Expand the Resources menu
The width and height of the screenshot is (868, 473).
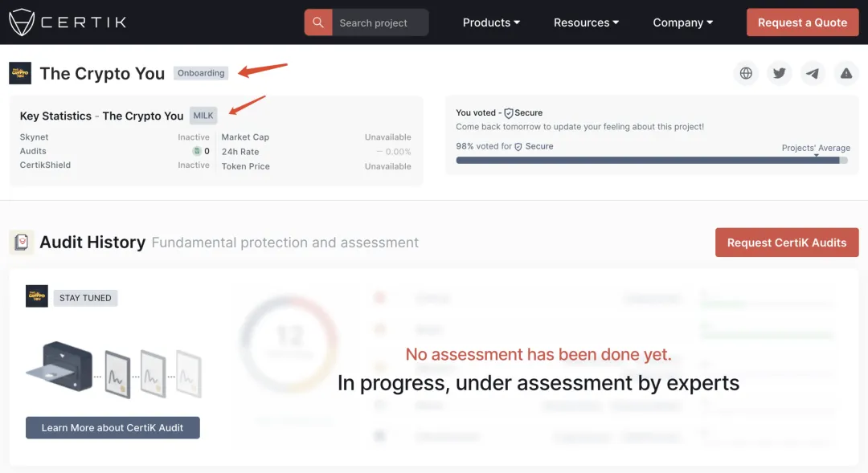(586, 22)
